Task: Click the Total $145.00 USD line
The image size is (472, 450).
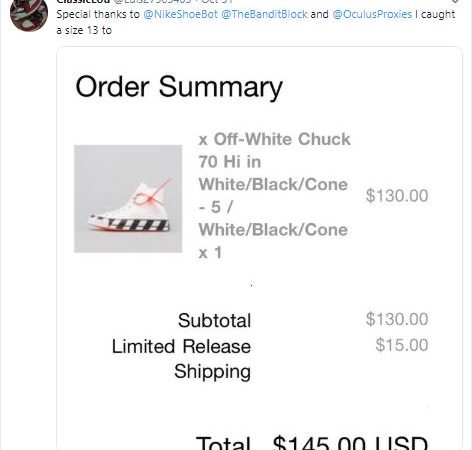Action: 312,443
